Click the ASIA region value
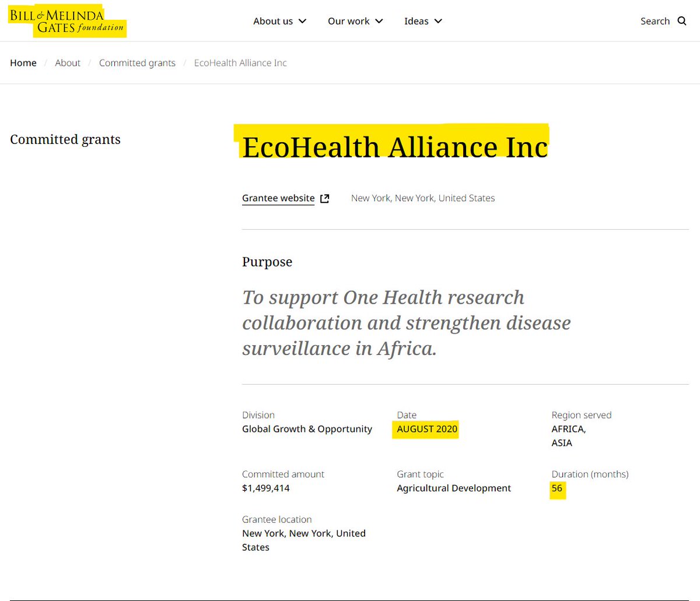 (562, 443)
